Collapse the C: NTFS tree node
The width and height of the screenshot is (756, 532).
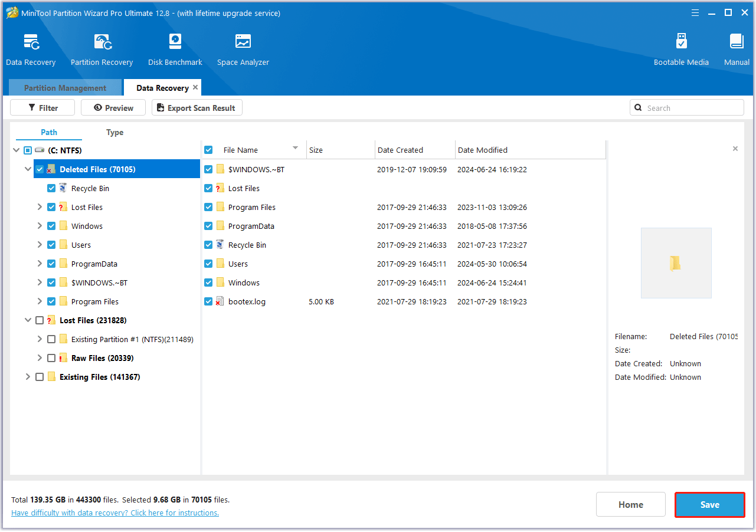click(16, 150)
